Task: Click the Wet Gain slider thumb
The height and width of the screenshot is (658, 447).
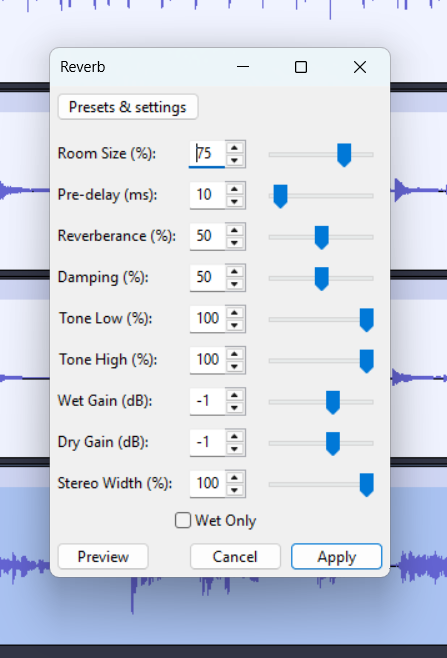Action: pos(333,402)
